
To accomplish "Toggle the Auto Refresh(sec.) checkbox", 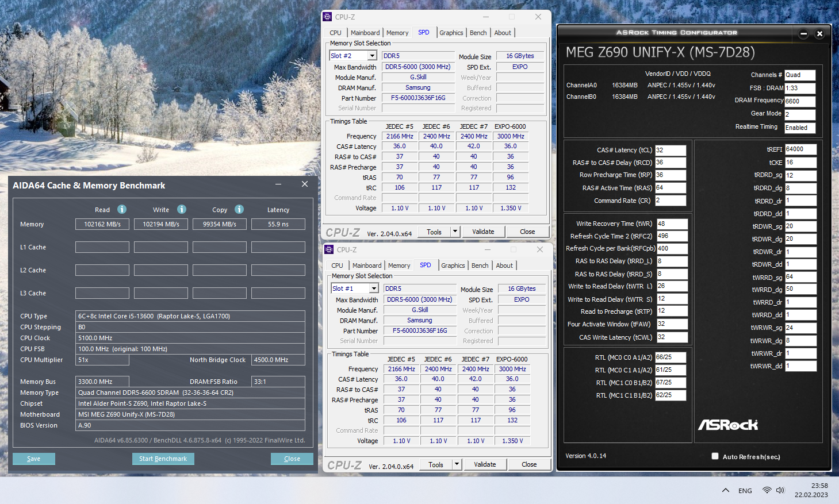I will click(715, 456).
